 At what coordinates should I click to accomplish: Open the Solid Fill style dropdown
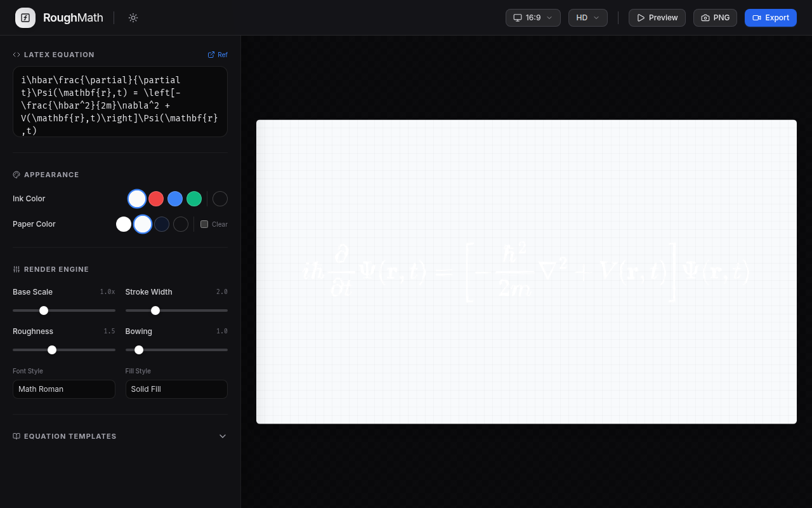176,389
